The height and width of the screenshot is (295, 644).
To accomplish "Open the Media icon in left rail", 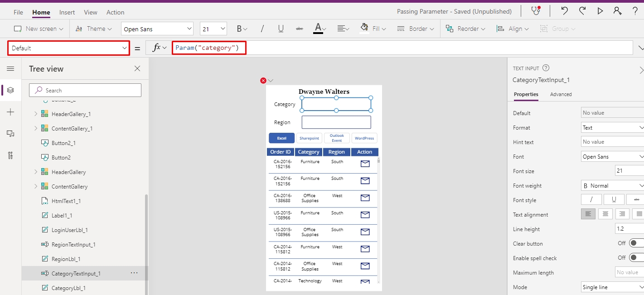I will coord(10,134).
